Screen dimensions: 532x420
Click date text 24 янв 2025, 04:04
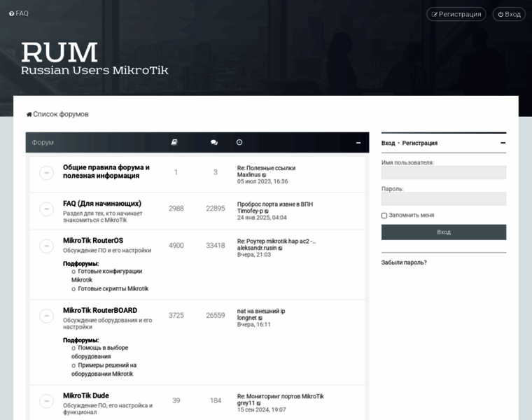[262, 218]
